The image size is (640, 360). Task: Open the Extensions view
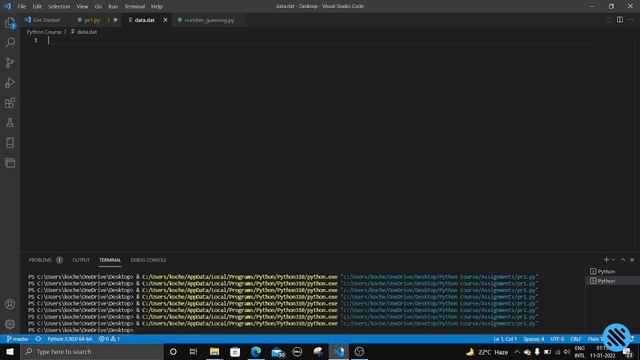coord(10,102)
